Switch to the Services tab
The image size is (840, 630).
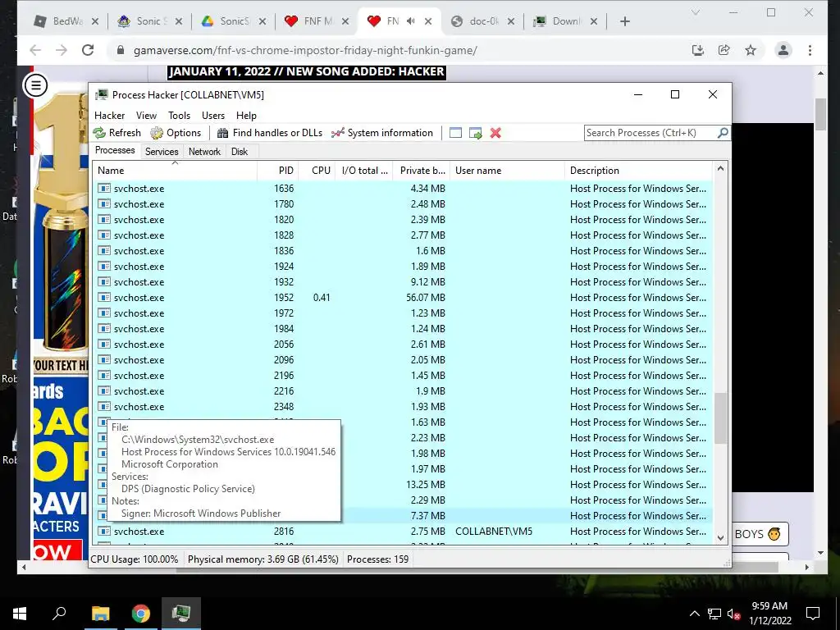[162, 152]
